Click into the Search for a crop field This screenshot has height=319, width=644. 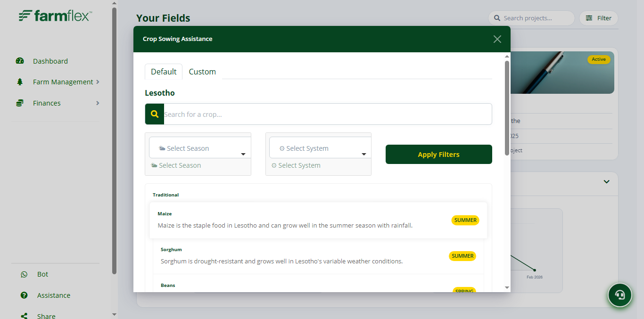point(328,114)
